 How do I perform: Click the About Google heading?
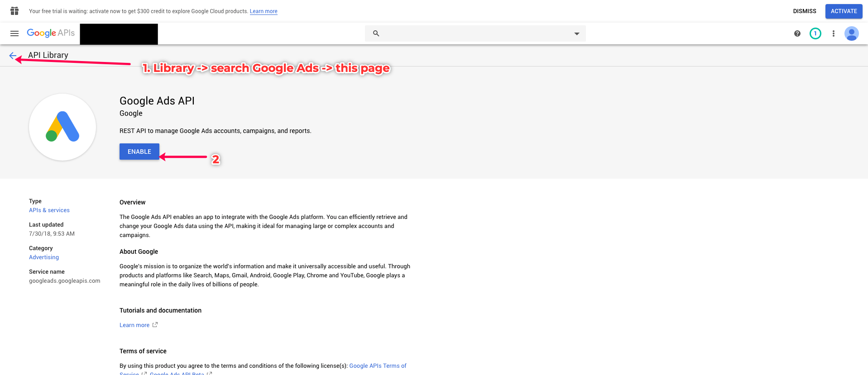click(x=139, y=252)
